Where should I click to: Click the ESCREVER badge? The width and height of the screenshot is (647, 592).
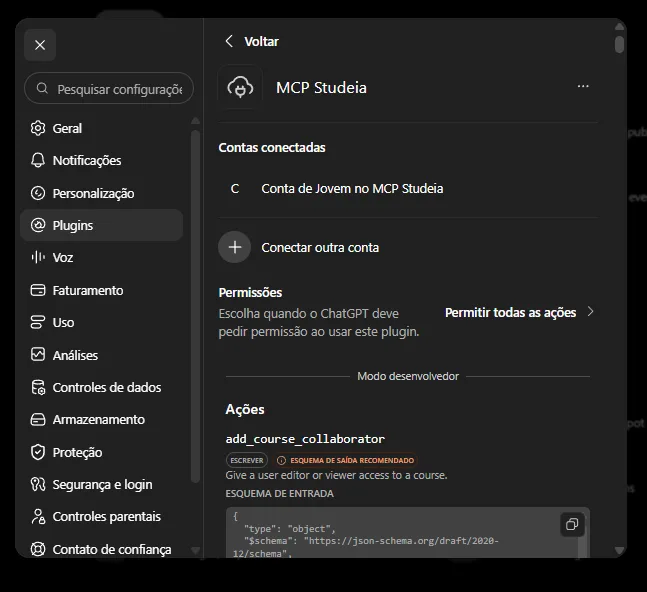(247, 460)
